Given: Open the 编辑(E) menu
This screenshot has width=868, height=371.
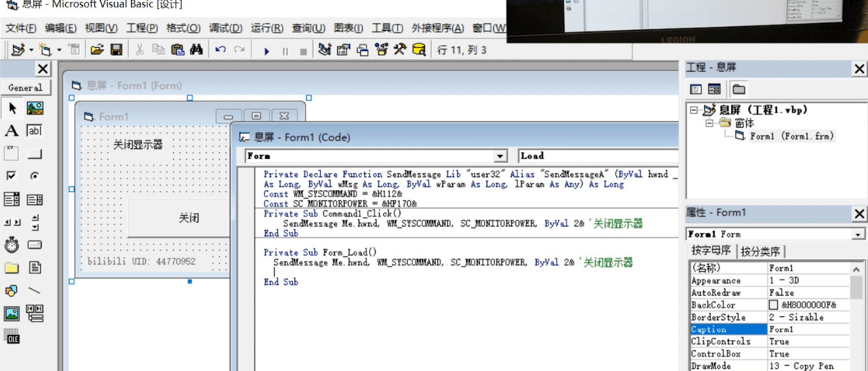Looking at the screenshot, I should (x=60, y=29).
